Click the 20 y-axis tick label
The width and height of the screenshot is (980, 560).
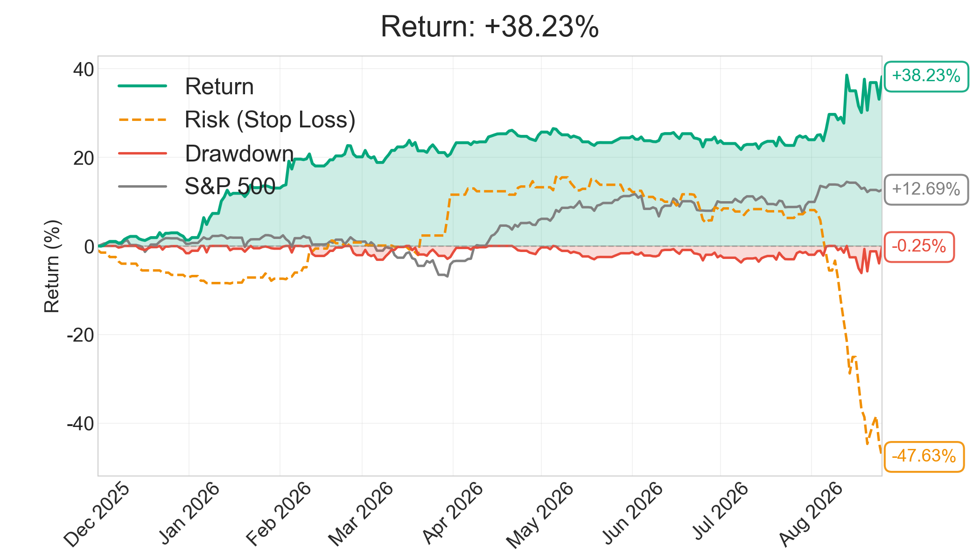(84, 158)
